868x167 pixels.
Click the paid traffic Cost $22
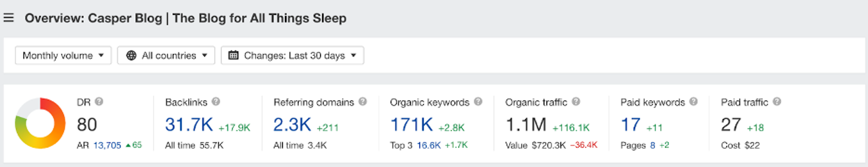click(740, 146)
